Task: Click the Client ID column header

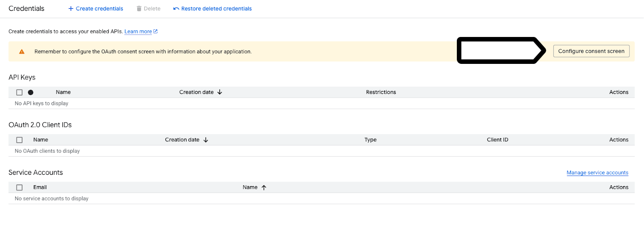Action: [x=497, y=139]
